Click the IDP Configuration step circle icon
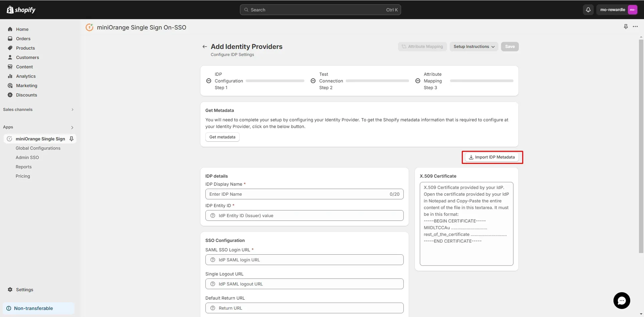 pos(209,81)
